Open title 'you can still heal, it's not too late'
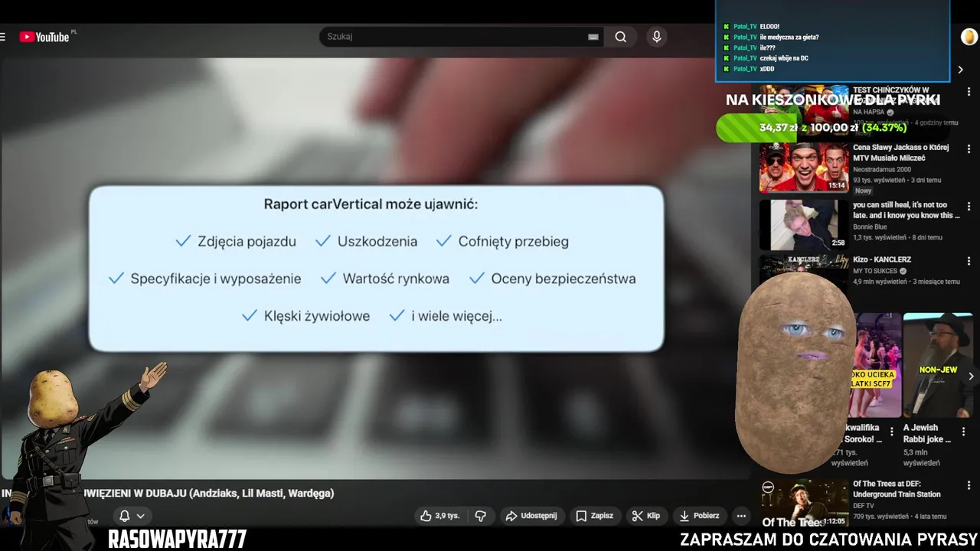This screenshot has height=551, width=980. tap(906, 210)
